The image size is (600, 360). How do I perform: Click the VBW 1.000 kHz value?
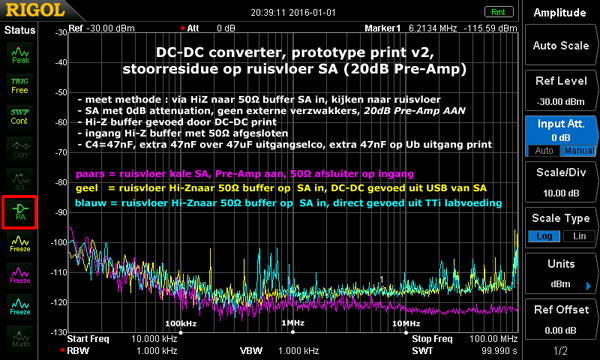tap(298, 351)
